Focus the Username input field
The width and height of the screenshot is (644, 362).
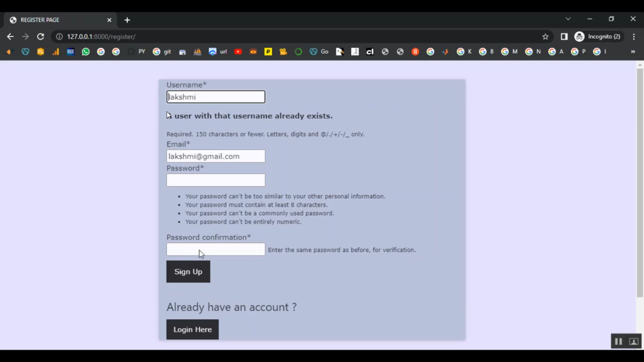(216, 97)
